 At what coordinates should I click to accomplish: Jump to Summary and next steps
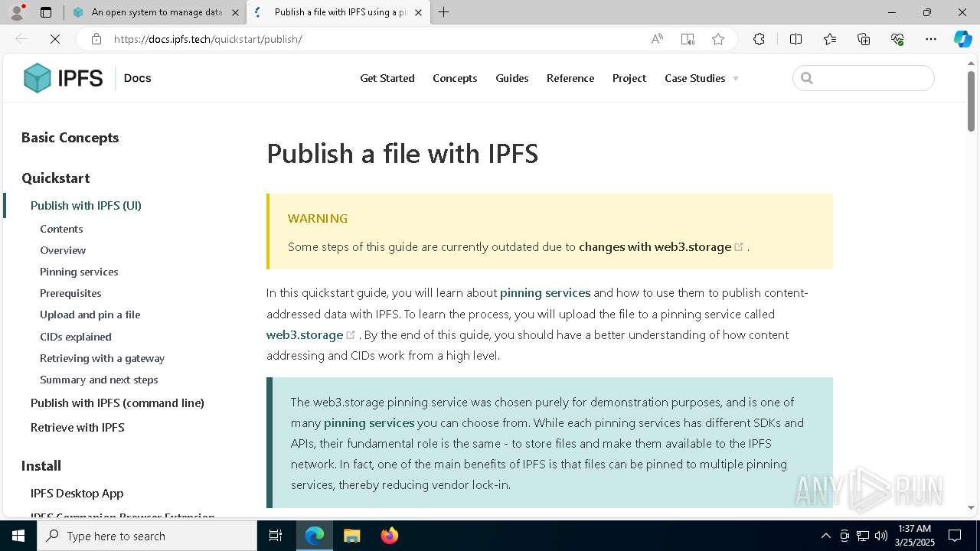99,380
